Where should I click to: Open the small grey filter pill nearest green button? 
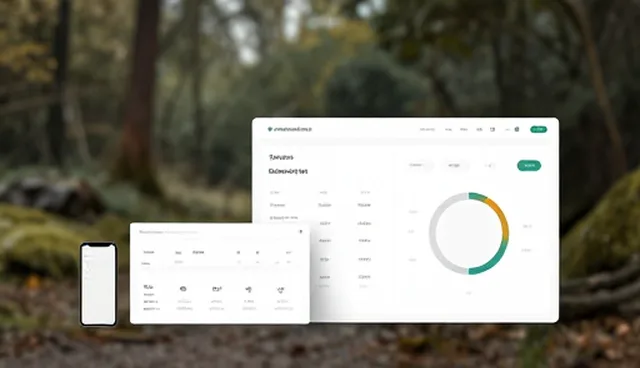pos(490,165)
